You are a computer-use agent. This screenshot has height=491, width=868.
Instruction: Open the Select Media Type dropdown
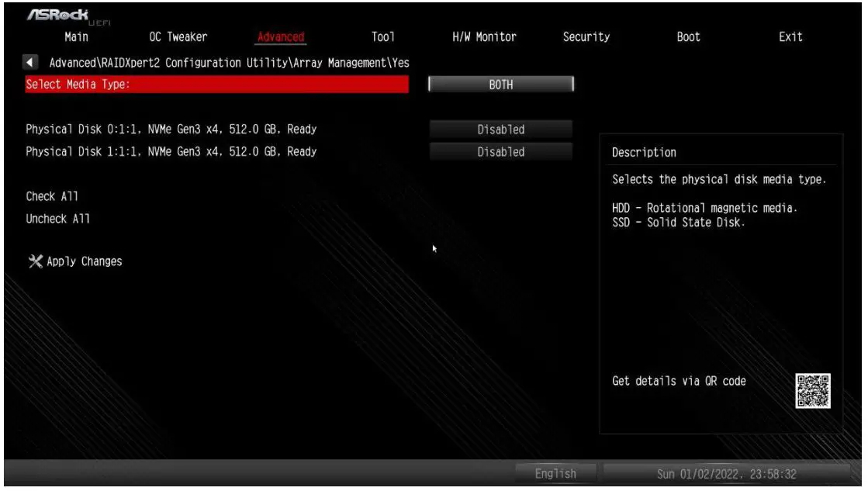pyautogui.click(x=500, y=85)
